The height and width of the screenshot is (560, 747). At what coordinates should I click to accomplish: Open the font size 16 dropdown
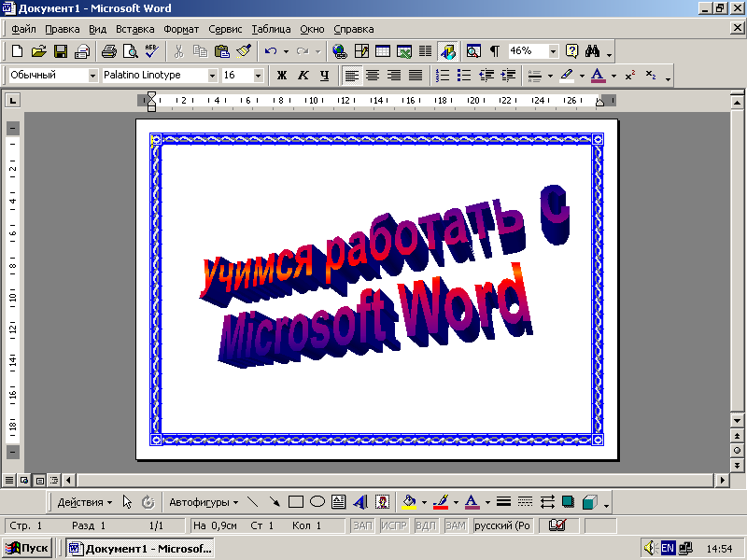pyautogui.click(x=259, y=76)
